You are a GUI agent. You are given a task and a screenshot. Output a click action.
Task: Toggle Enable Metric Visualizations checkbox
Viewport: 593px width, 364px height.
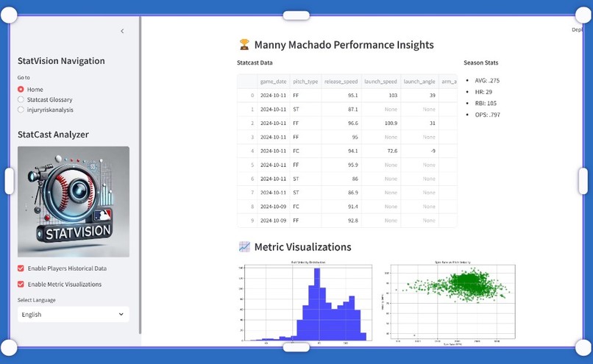(21, 285)
